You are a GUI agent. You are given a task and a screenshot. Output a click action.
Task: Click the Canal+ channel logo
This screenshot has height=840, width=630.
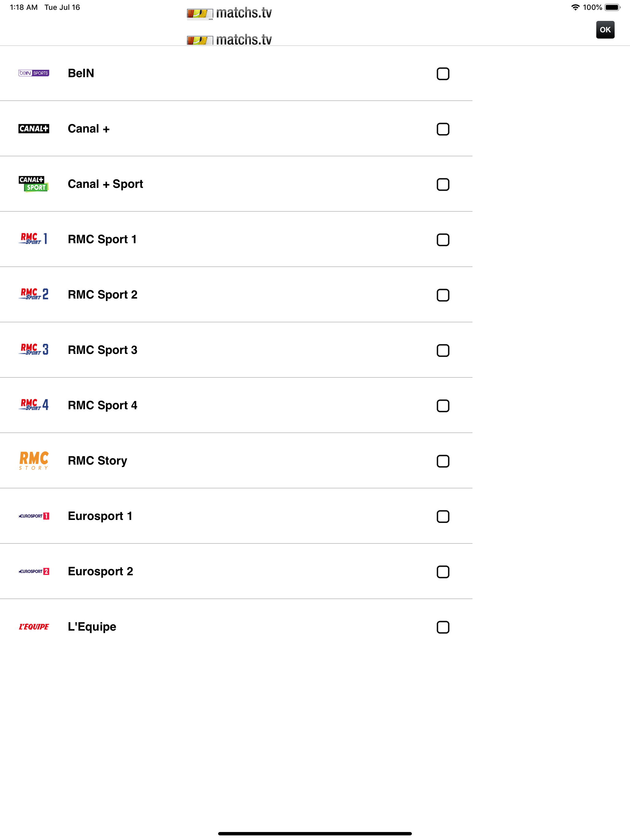34,129
